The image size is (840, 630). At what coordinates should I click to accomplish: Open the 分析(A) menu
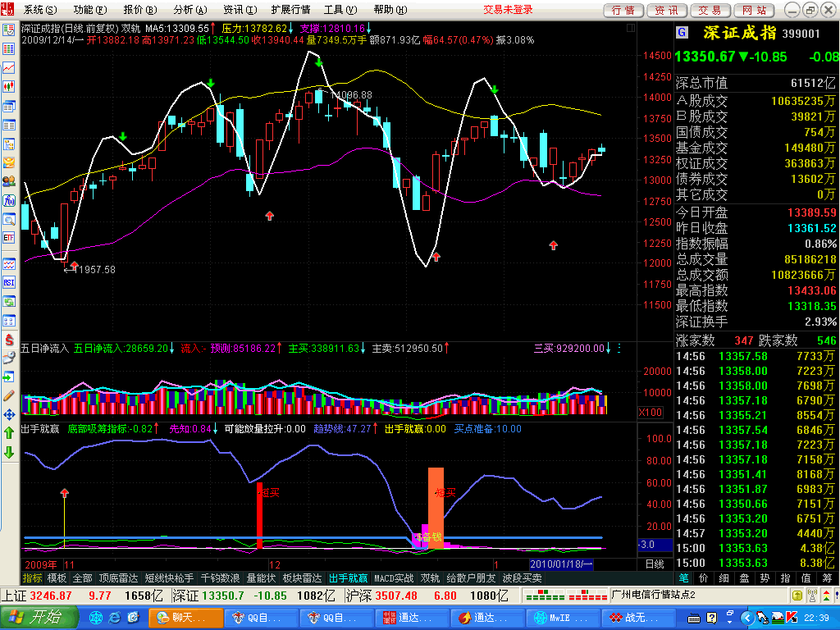(188, 10)
